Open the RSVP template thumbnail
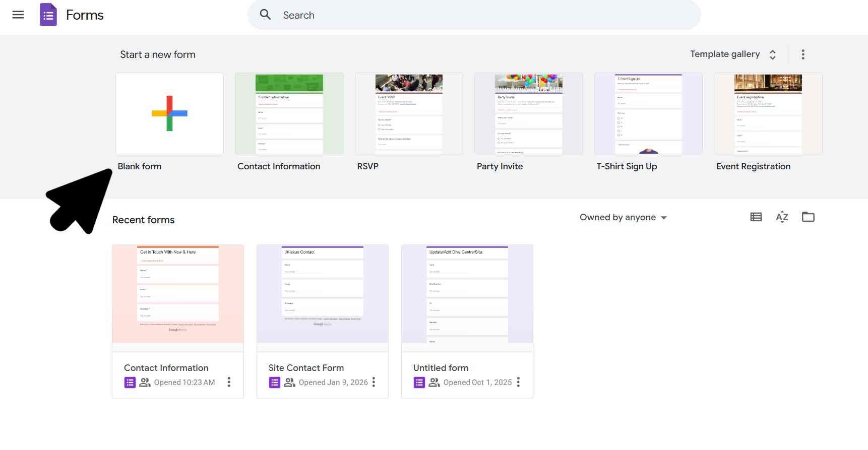Image resolution: width=868 pixels, height=450 pixels. [x=409, y=113]
